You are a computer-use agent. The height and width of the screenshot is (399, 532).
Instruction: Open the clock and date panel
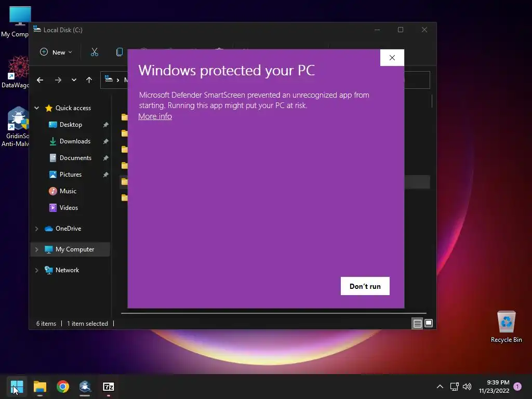click(494, 387)
